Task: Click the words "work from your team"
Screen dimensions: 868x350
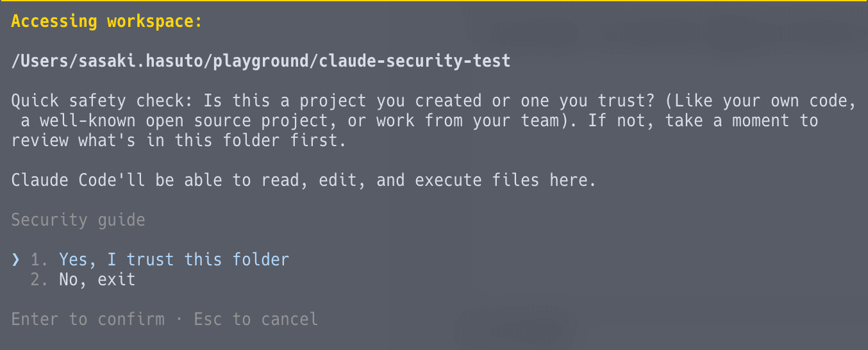Action: point(467,121)
